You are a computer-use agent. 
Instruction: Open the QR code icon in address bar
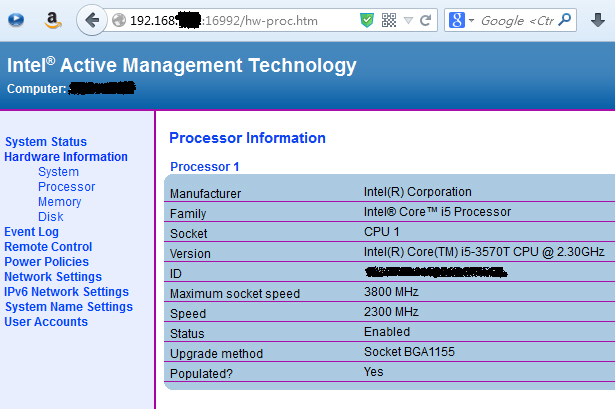[x=389, y=20]
